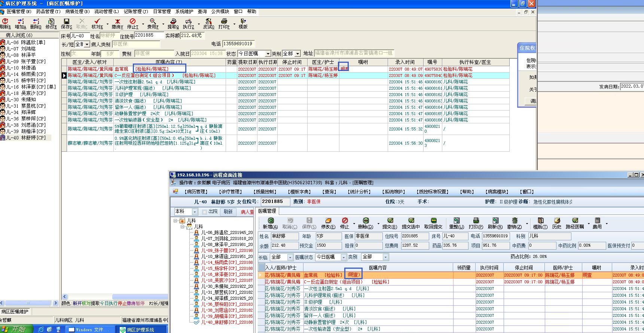Select the 清淡饮食 row in remote order table
The height and width of the screenshot is (333, 644).
(451, 309)
